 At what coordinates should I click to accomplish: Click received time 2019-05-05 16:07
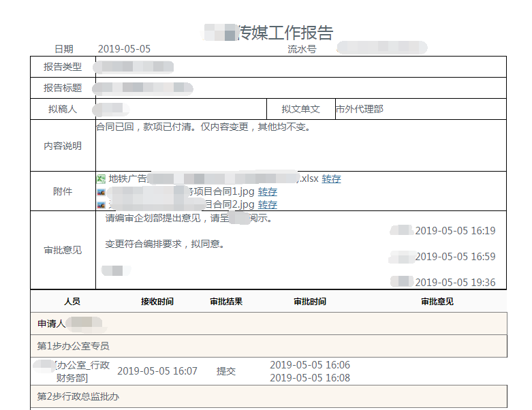pos(157,371)
